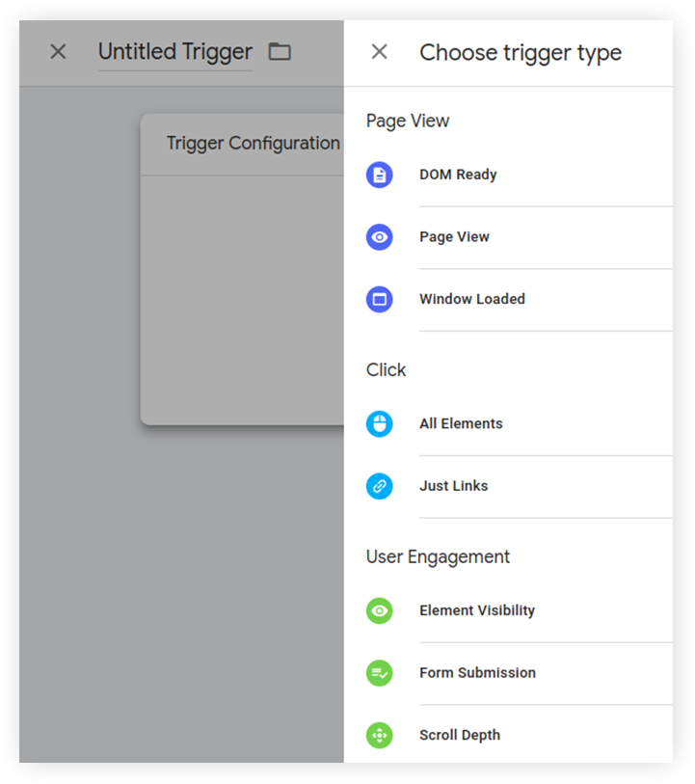This screenshot has width=695, height=784.
Task: Select the Just Links trigger entry
Action: tap(453, 486)
